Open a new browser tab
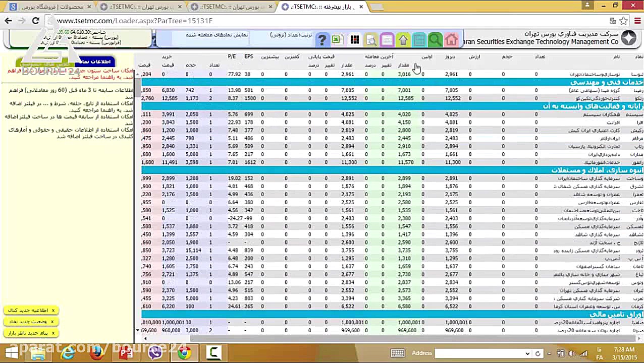Image resolution: width=644 pixels, height=363 pixels. coord(378,7)
